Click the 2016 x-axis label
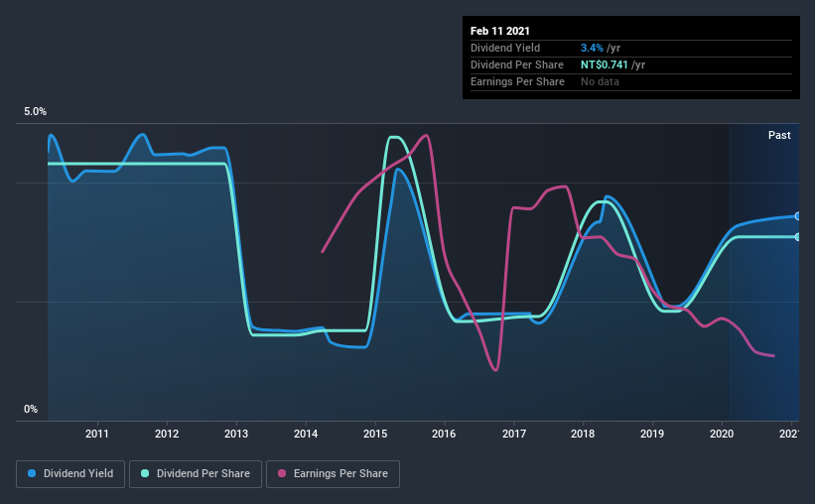This screenshot has width=815, height=504. click(x=444, y=434)
